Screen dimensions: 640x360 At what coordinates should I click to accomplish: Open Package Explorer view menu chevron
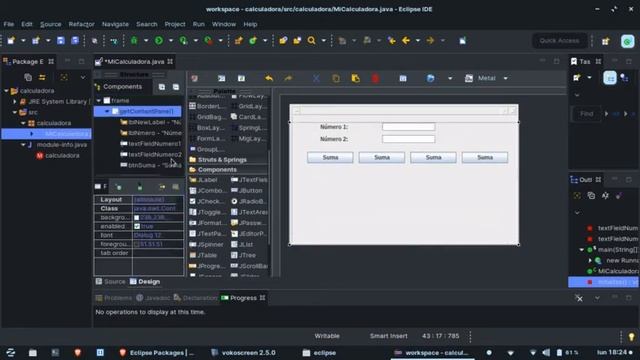pyautogui.click(x=83, y=77)
